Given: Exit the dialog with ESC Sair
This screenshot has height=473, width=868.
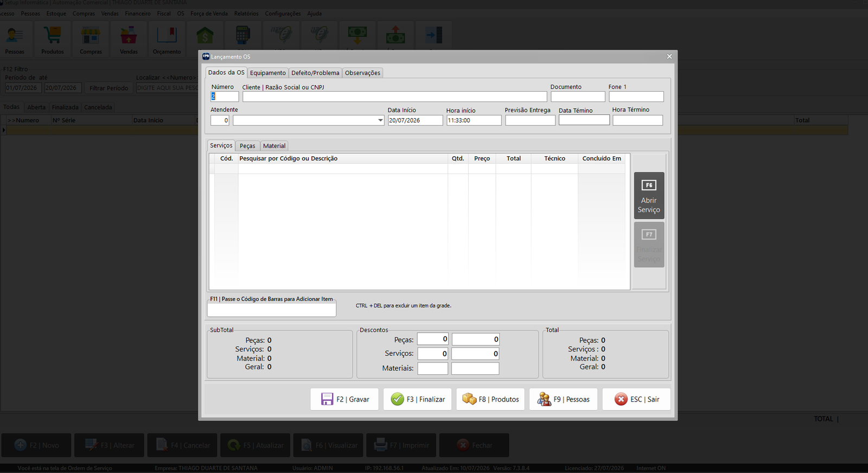Looking at the screenshot, I should click(636, 399).
